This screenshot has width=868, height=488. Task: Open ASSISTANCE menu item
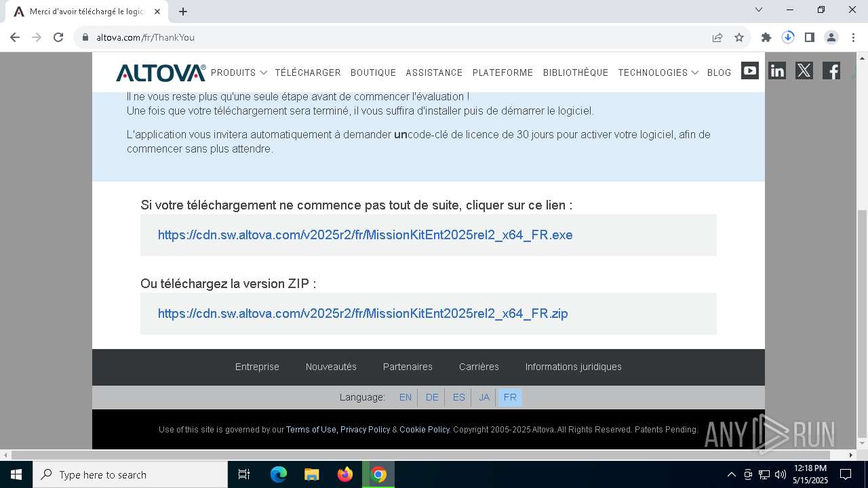click(x=434, y=73)
